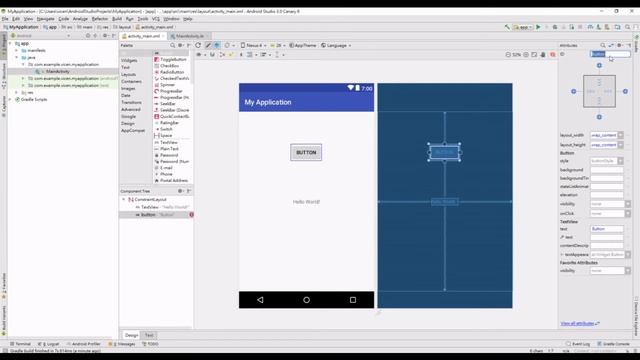640x360 pixels.
Task: Click the zoom in icon after 32%
Action: (x=526, y=55)
